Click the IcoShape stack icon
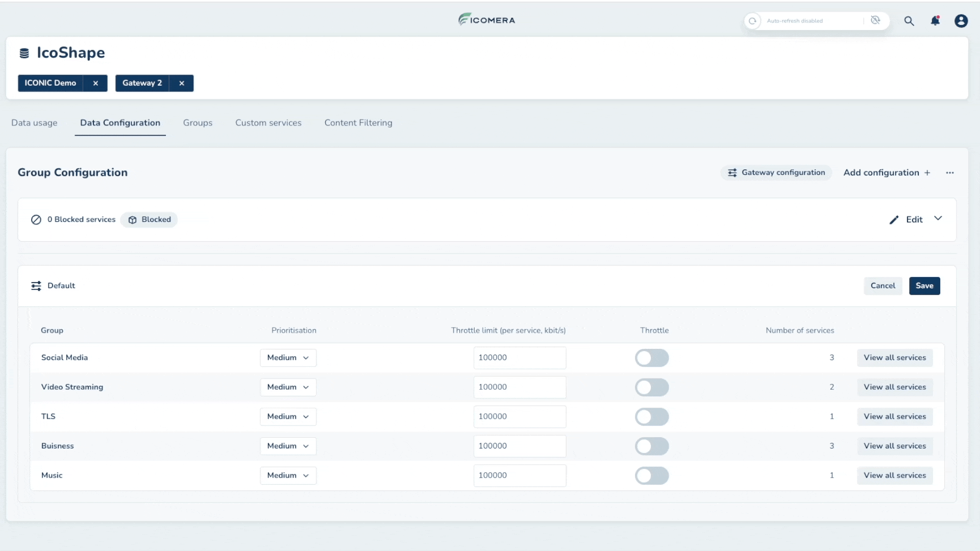The width and height of the screenshot is (980, 551). point(24,53)
